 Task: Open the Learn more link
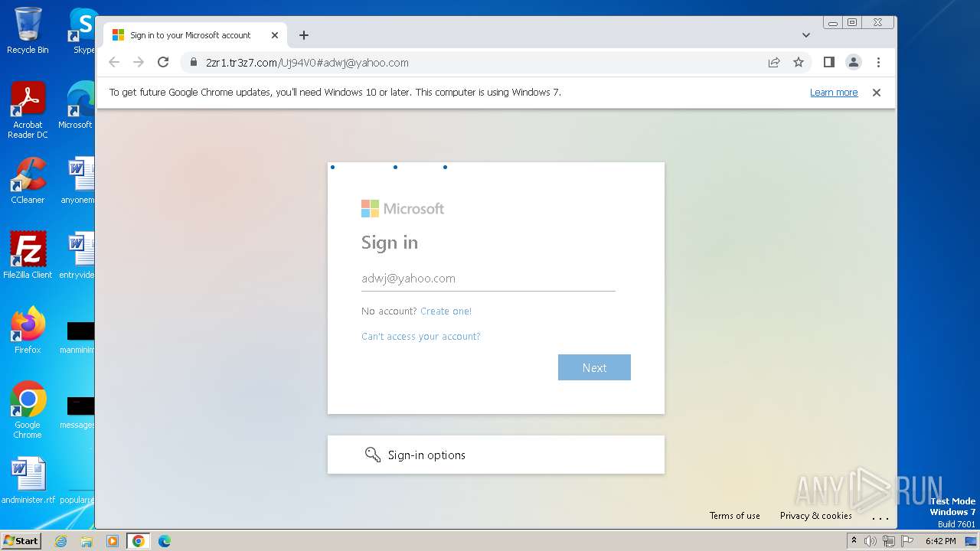(x=834, y=93)
